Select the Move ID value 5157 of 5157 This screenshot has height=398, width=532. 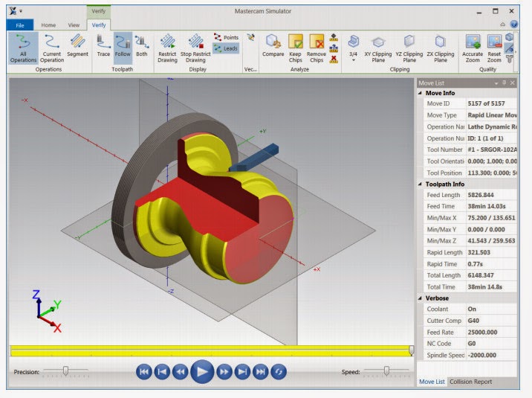(486, 103)
